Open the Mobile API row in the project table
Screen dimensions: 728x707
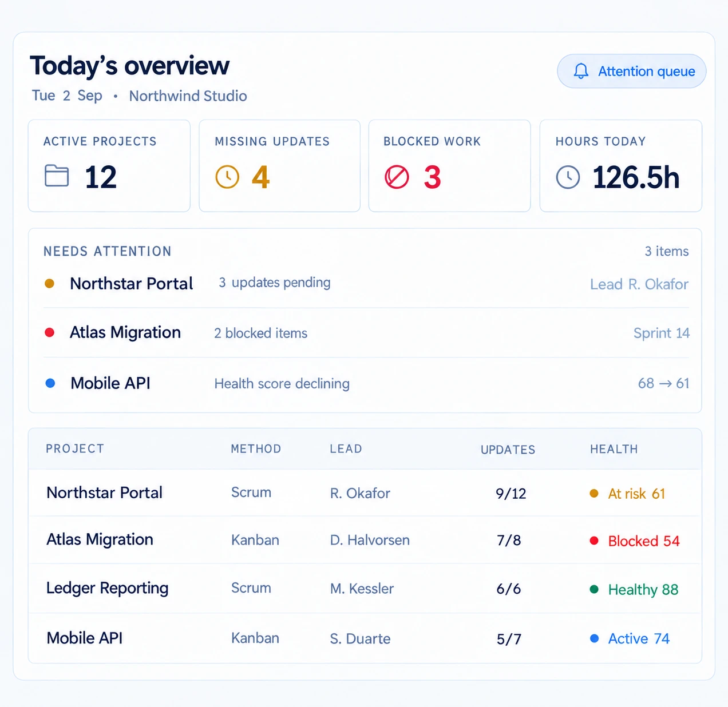[x=365, y=638]
